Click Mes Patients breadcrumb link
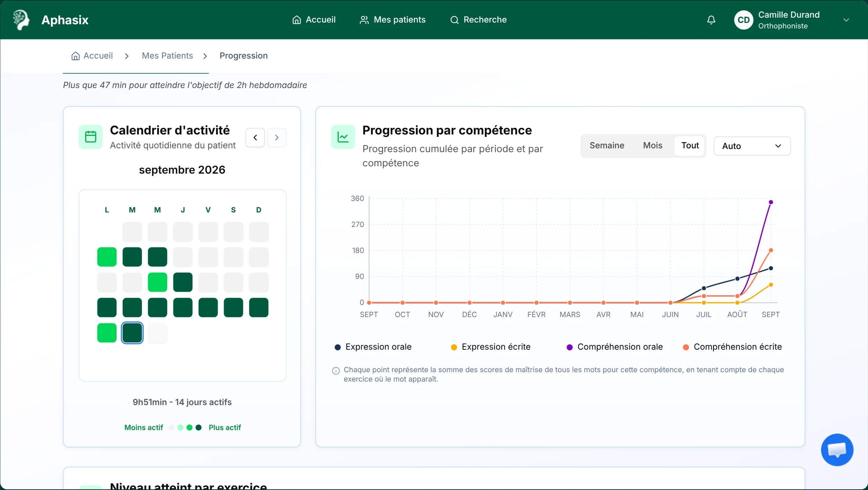Viewport: 868px width, 490px height. click(167, 56)
